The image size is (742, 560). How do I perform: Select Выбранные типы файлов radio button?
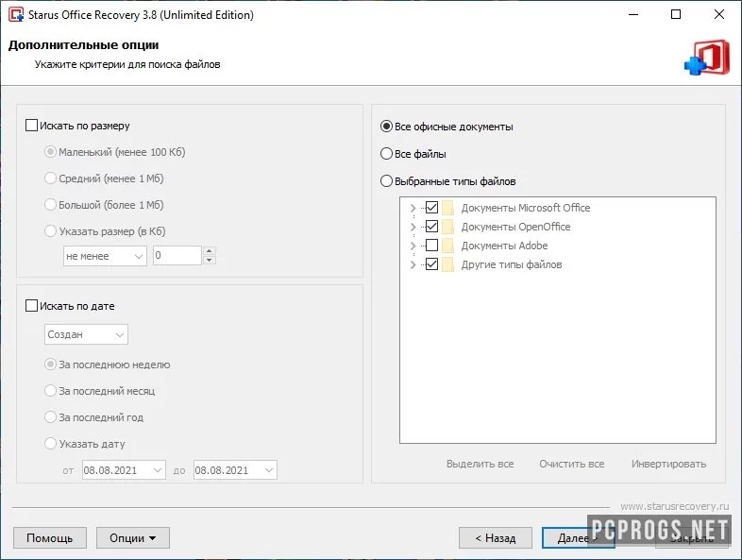386,181
